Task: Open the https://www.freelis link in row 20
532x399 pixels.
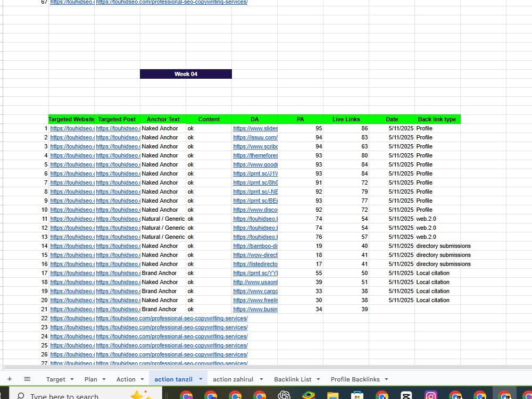Action: (x=255, y=300)
